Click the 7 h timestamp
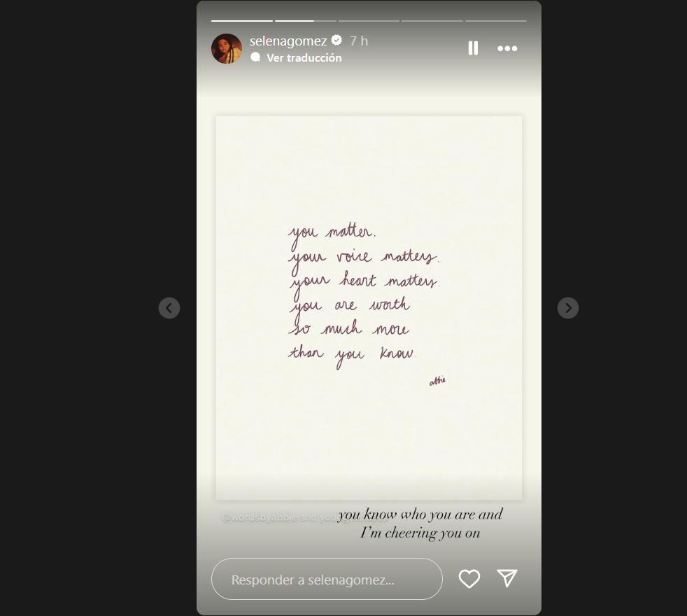Viewport: 687px width, 616px height. [x=359, y=41]
